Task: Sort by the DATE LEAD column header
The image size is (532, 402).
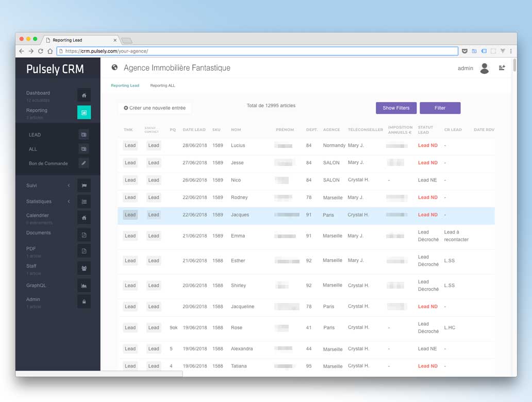Action: pos(194,129)
